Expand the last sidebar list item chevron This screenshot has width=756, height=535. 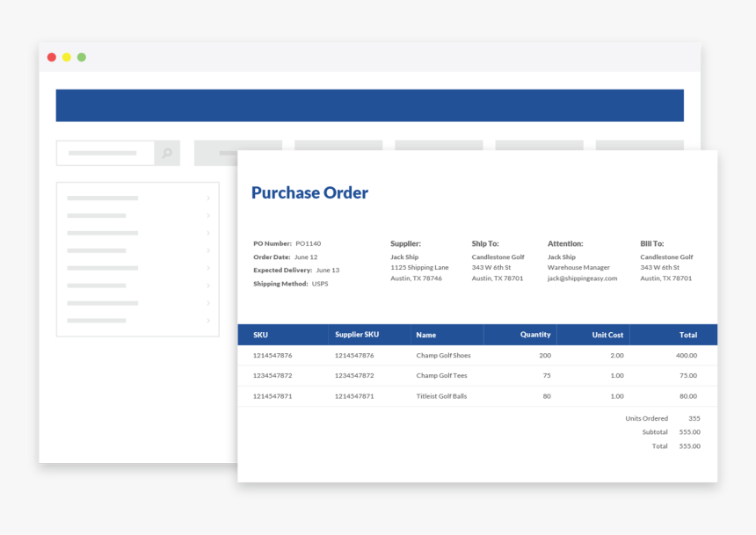point(208,321)
